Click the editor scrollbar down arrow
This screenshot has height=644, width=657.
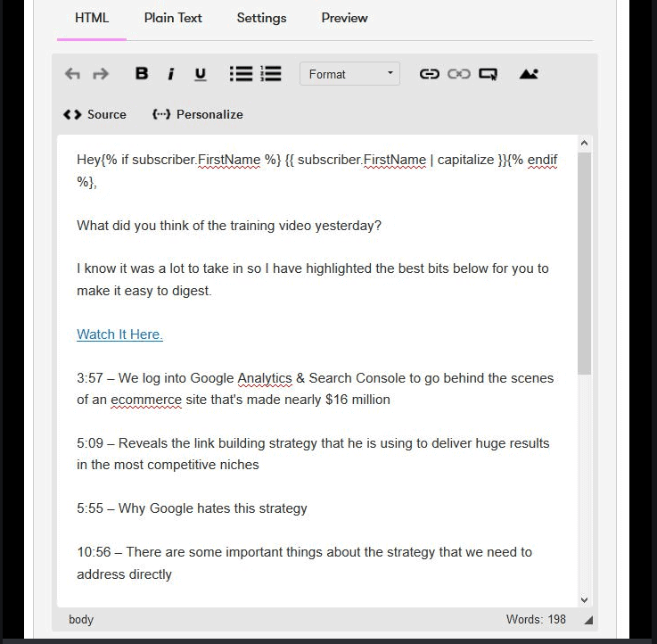[x=585, y=600]
